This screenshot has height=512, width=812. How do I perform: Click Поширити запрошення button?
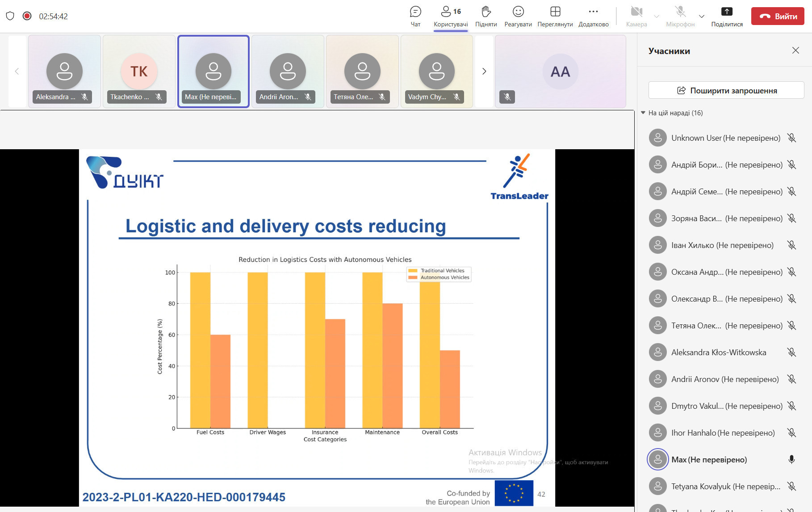point(726,90)
